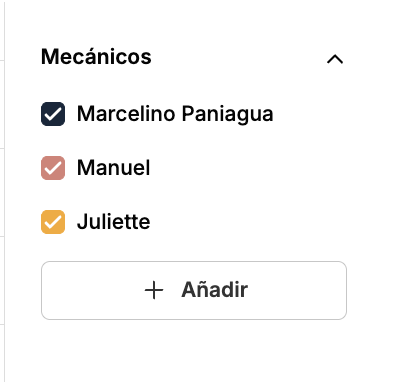Image resolution: width=412 pixels, height=382 pixels.
Task: Toggle the orange checkmark box
Action: pyautogui.click(x=53, y=222)
